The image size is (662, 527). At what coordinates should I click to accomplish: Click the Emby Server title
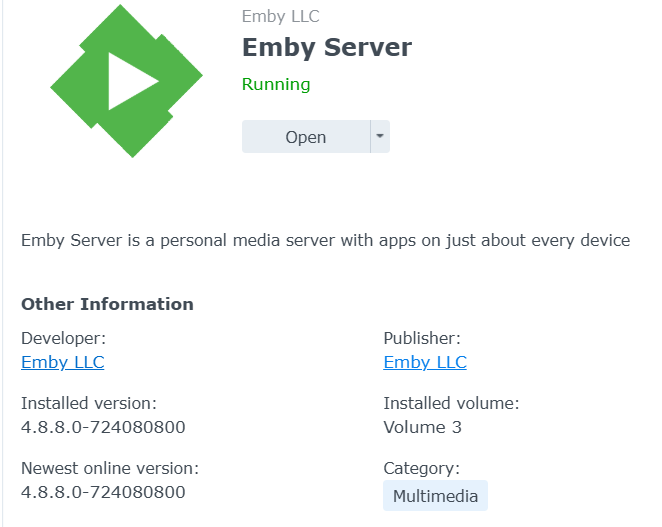tap(327, 47)
